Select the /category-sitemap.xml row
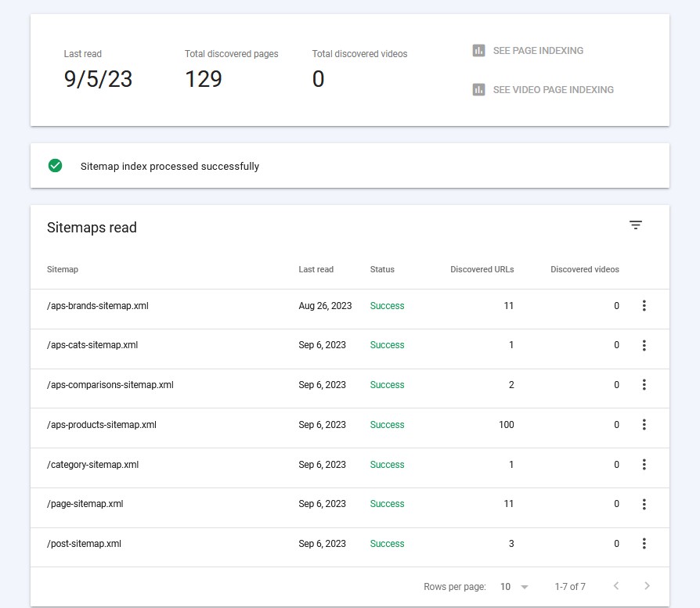This screenshot has height=608, width=700. click(x=350, y=468)
